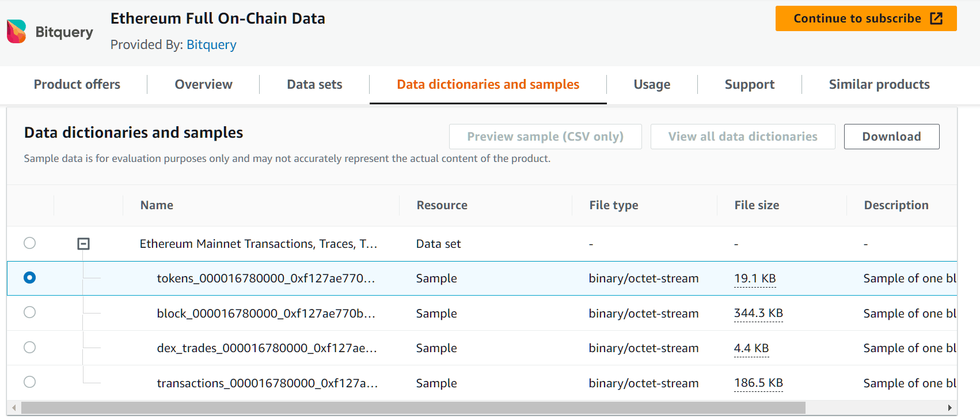The height and width of the screenshot is (419, 980).
Task: Select the tokens_000016780000 sample radio button
Action: click(x=30, y=278)
